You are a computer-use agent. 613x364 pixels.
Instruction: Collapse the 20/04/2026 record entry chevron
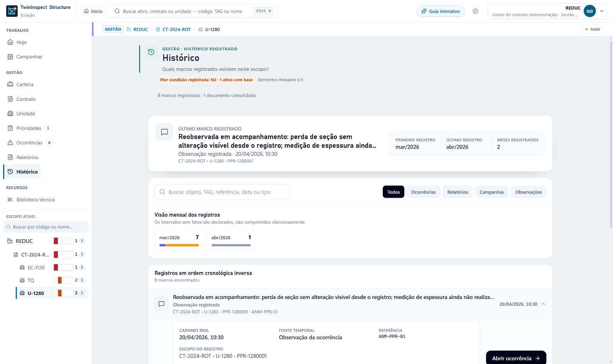click(543, 304)
